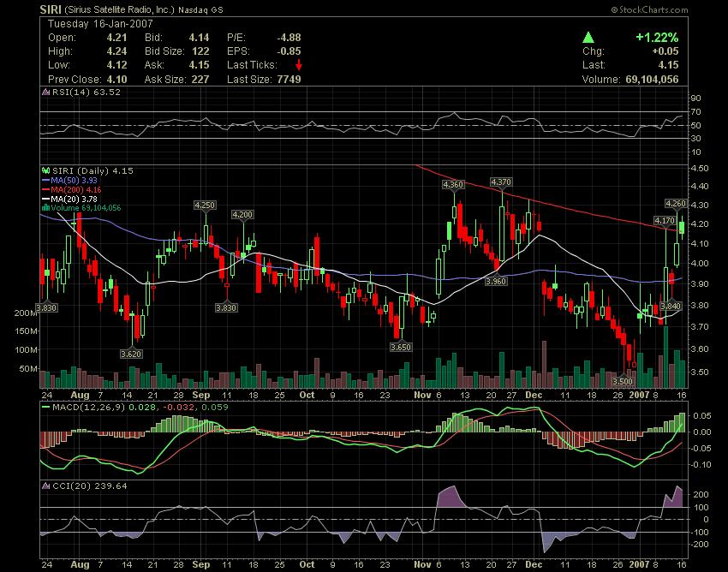Viewport: 728px width, 572px height.
Task: Click the green MACD legend line
Action: click(x=45, y=408)
